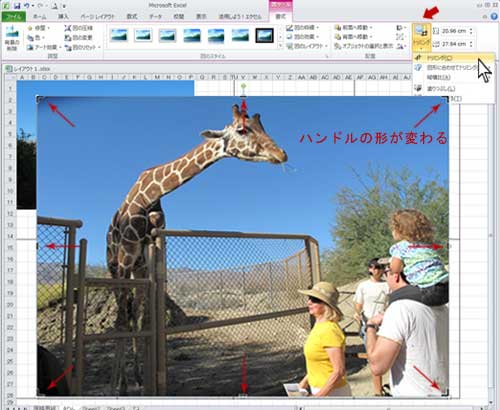Screen dimensions: 500x410
Task: Select the black-framed picture style thumbnail
Action: pyautogui.click(x=265, y=35)
